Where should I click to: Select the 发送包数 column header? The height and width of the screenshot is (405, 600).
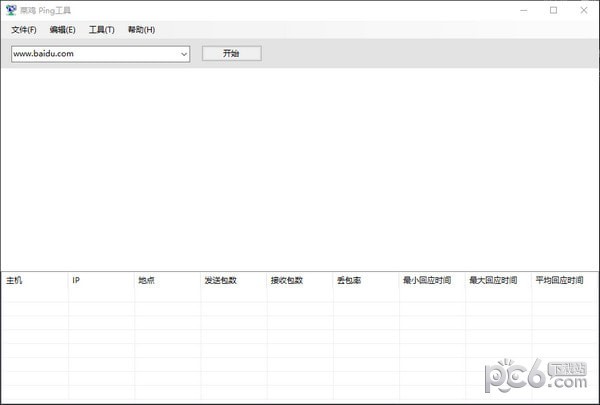(x=232, y=280)
